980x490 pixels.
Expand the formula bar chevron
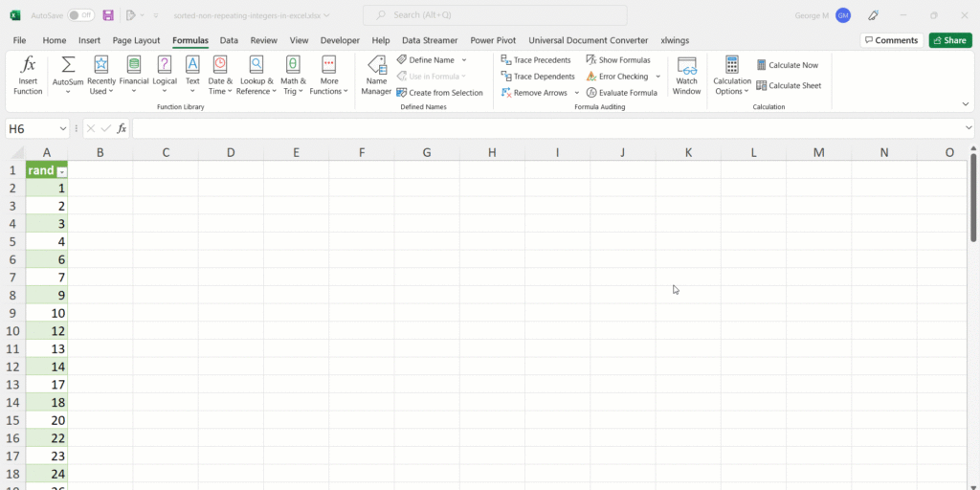[x=969, y=128]
